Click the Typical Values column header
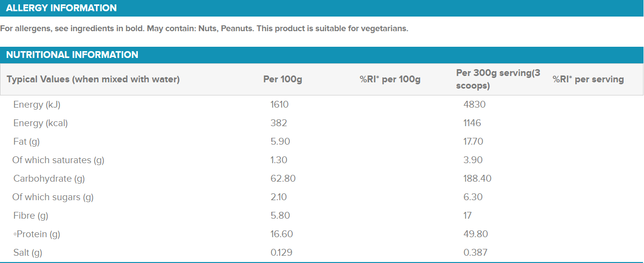 click(93, 79)
